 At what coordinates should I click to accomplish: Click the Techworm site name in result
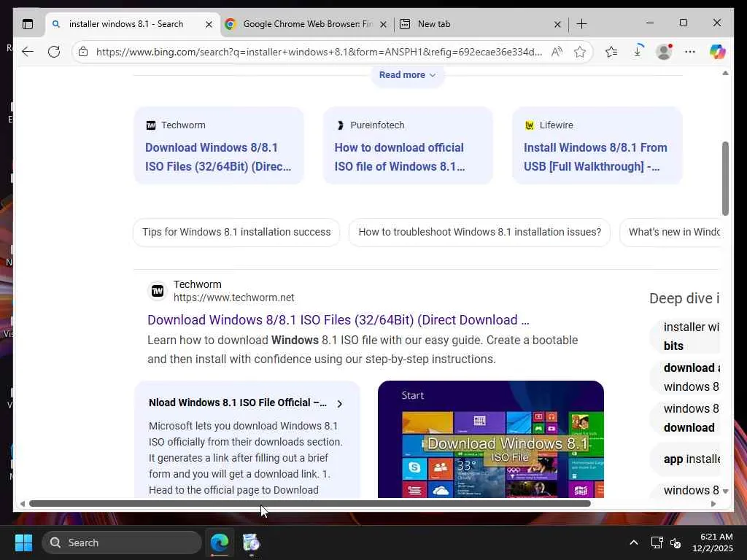[197, 284]
